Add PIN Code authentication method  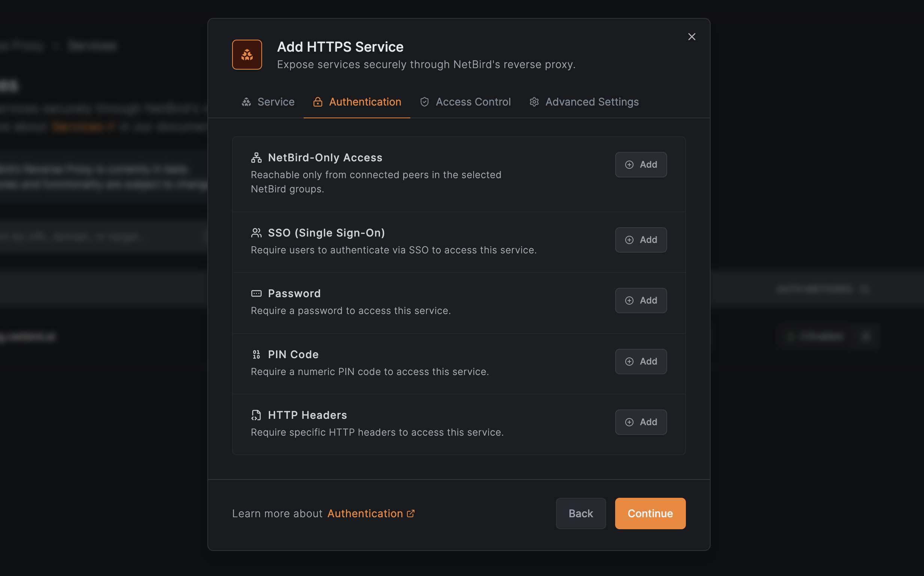(641, 361)
